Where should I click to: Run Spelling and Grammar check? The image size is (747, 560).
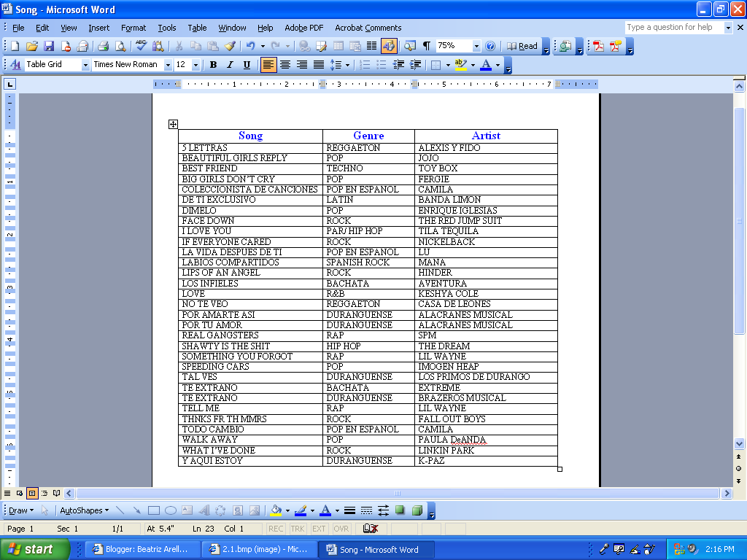tap(141, 46)
